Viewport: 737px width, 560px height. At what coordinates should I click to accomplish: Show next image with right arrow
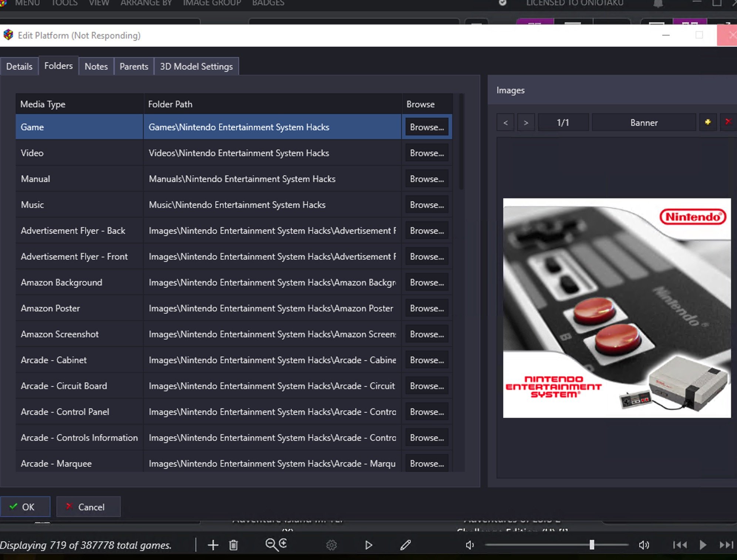click(x=526, y=122)
